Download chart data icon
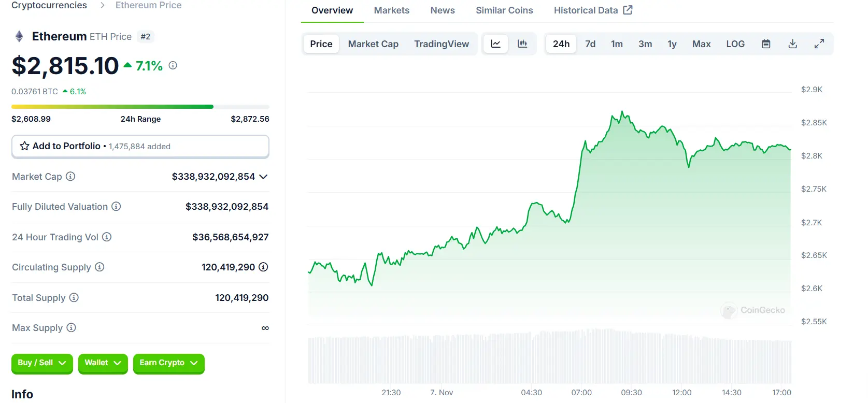The image size is (868, 403). 792,44
